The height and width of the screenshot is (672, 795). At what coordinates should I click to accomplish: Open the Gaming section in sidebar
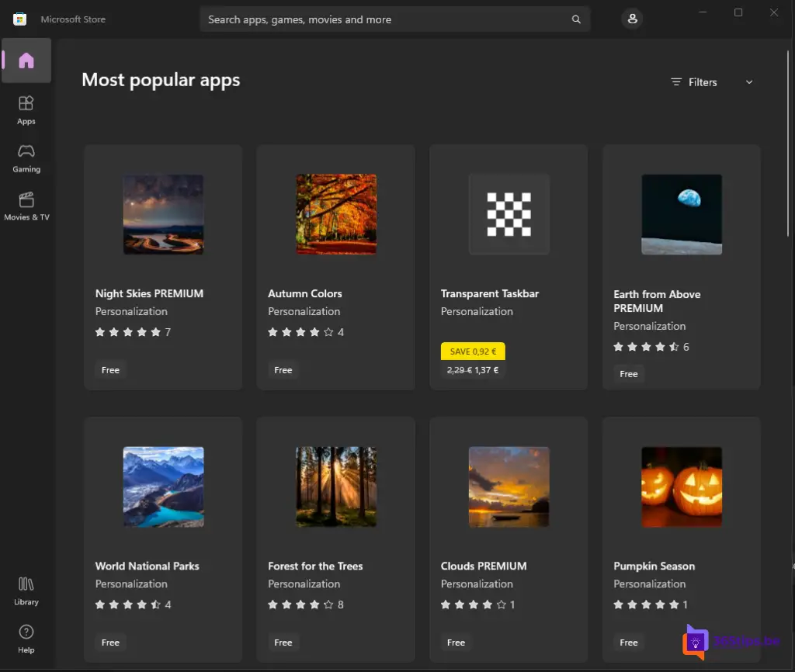click(26, 157)
